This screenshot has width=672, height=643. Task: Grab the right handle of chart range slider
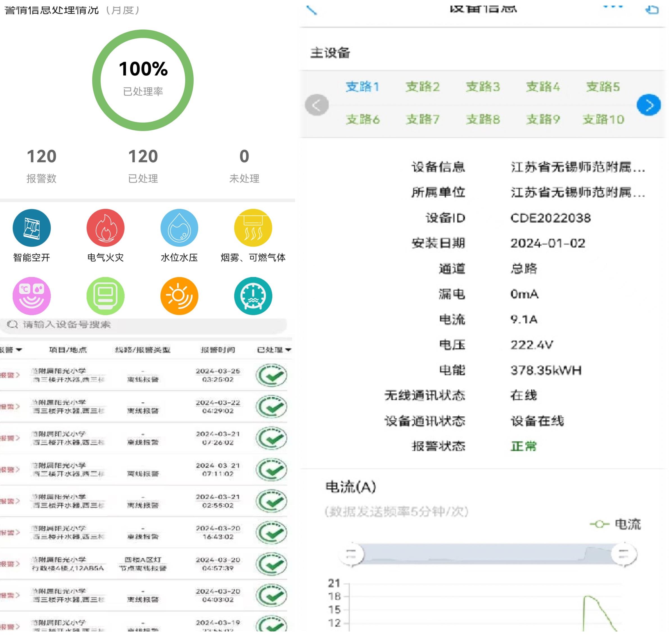pos(624,554)
